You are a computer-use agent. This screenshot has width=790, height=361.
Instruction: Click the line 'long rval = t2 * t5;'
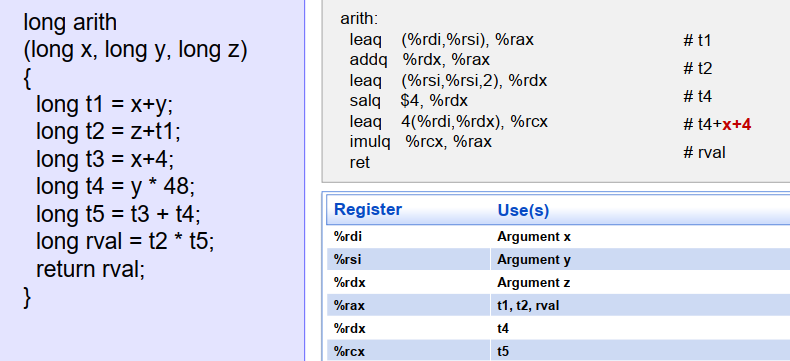point(125,242)
